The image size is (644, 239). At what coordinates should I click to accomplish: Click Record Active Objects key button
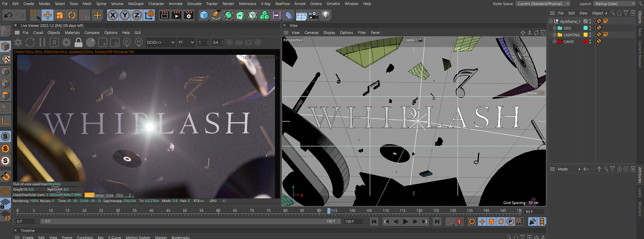click(x=450, y=222)
